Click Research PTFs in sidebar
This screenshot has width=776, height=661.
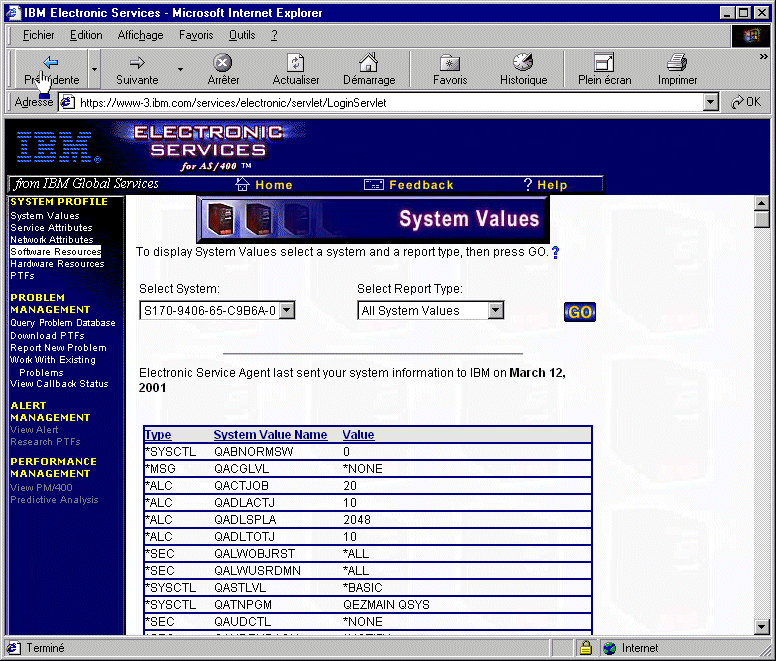(x=45, y=441)
